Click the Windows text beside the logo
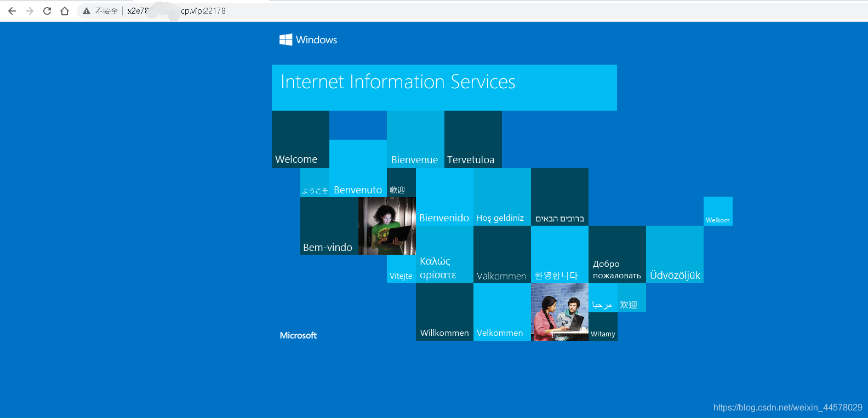Image resolution: width=868 pixels, height=418 pixels. 316,40
